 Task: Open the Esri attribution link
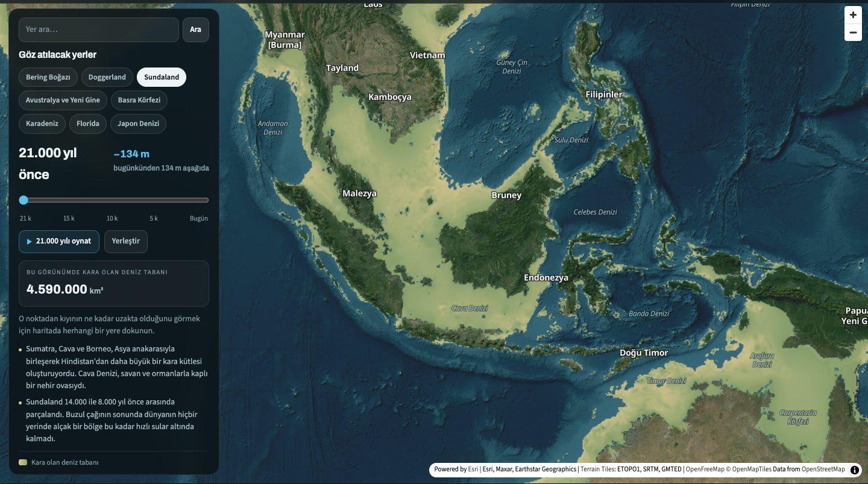(x=473, y=469)
